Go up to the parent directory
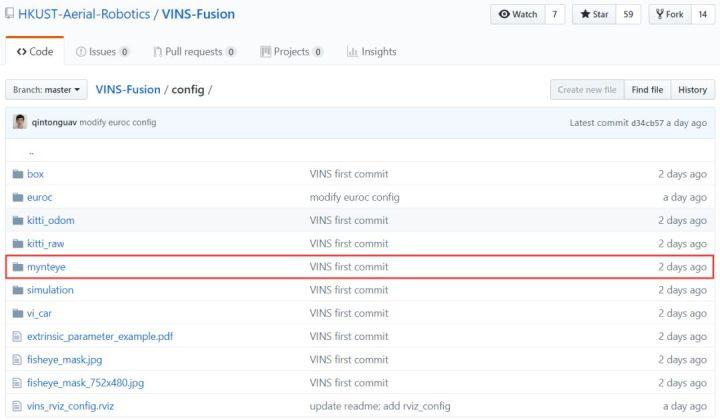Screen dimensions: 720x420 click(x=31, y=153)
